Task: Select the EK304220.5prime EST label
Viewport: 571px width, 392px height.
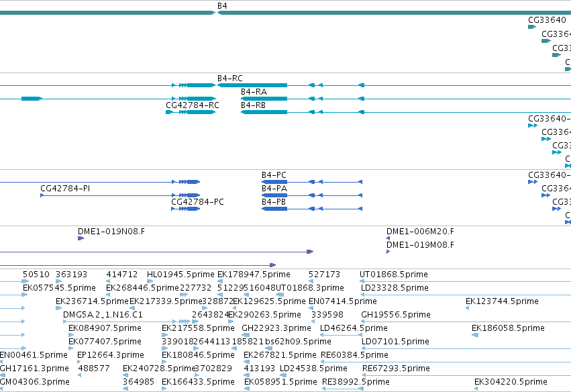Action: tap(511, 383)
